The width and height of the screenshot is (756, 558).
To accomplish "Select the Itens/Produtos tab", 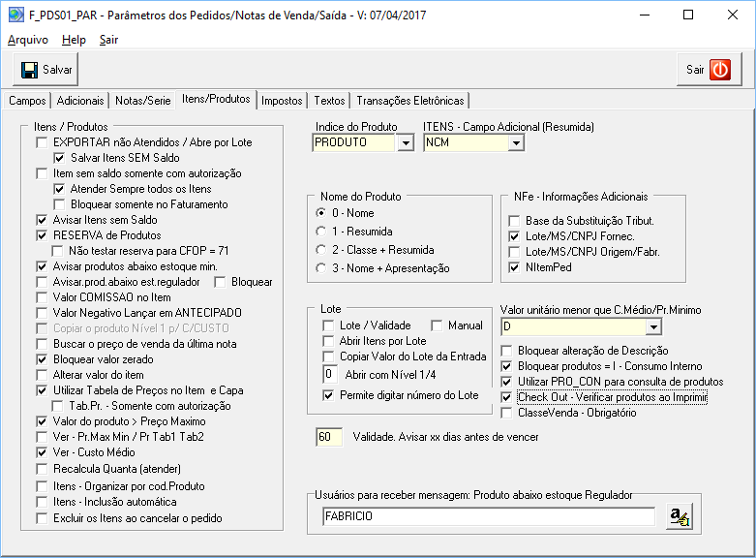I will 216,99.
